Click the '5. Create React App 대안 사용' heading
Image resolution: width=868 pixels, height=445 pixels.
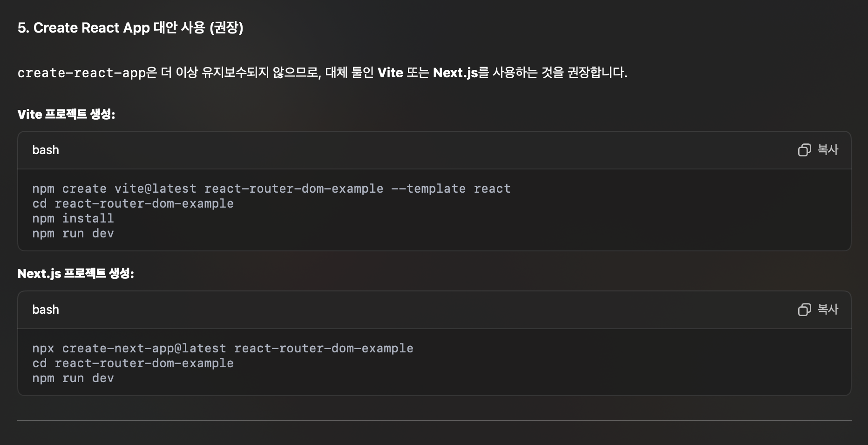tap(130, 28)
